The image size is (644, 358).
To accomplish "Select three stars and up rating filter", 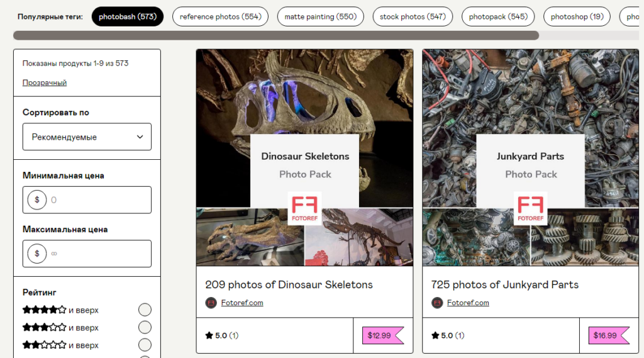I will click(145, 327).
